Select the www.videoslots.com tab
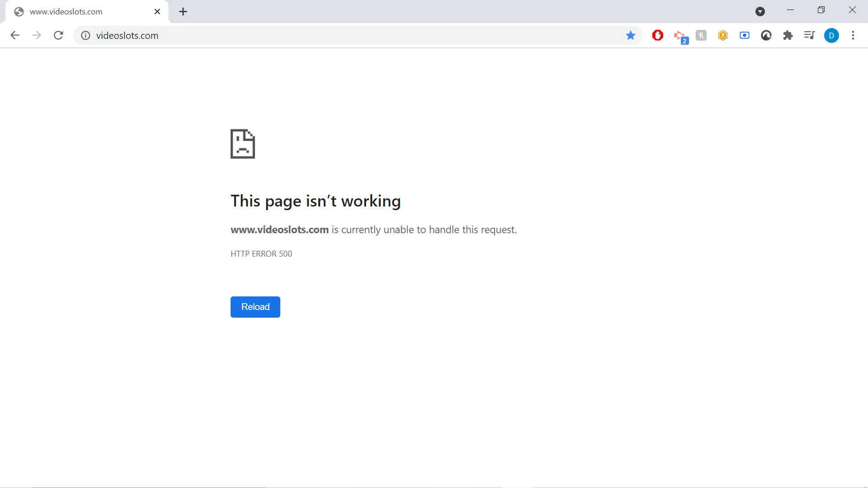This screenshot has width=868, height=488. 87,12
